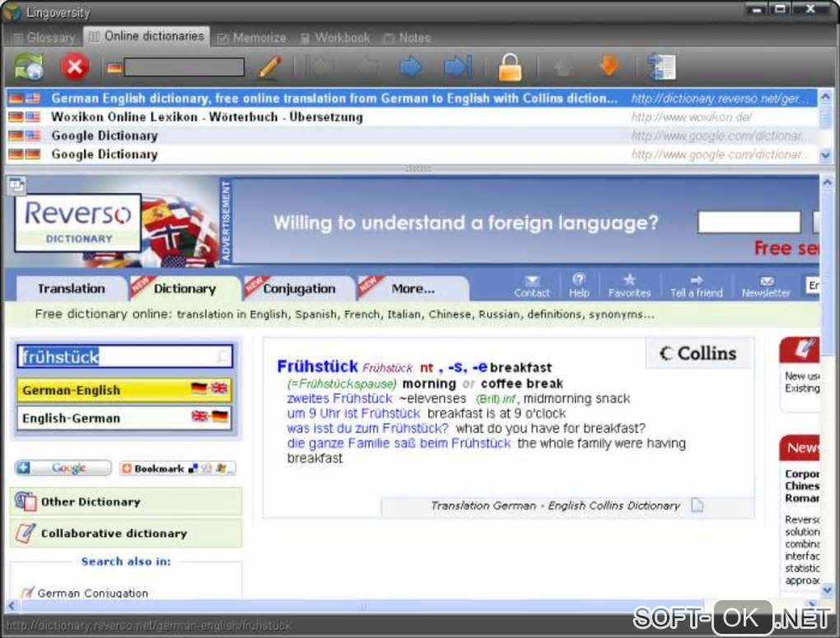840x638 pixels.
Task: Click the 'um 9 Uhr ist Frühstück' phrase
Action: [353, 413]
